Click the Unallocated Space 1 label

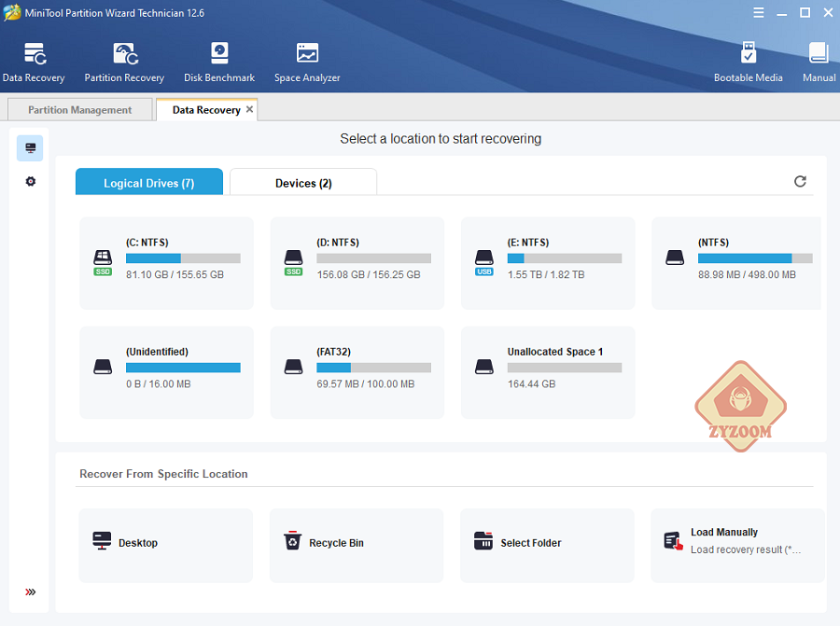(x=555, y=352)
